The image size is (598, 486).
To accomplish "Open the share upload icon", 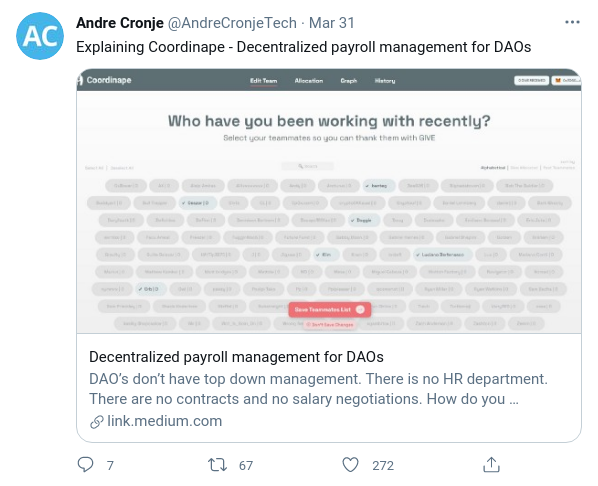I will pos(491,465).
